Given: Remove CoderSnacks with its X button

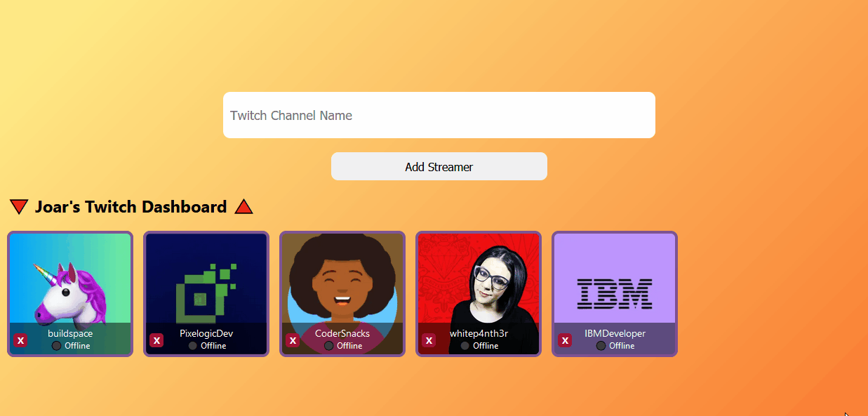Looking at the screenshot, I should click(x=293, y=340).
